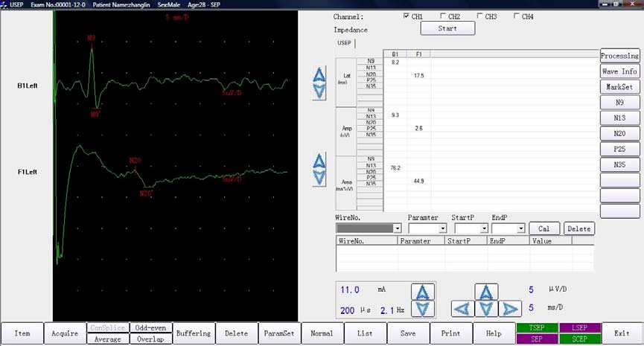
Task: Switch to LSEP mode
Action: coord(580,327)
